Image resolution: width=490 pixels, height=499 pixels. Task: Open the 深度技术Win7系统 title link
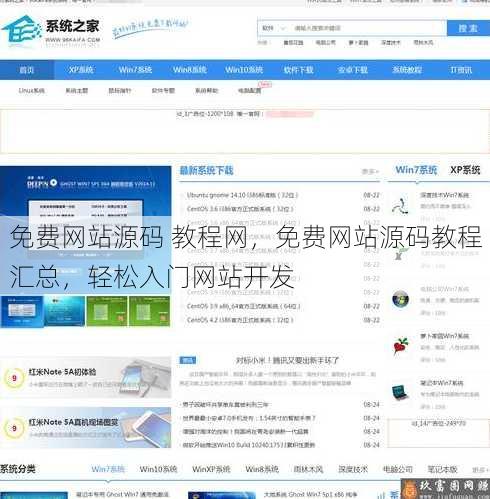tap(444, 195)
